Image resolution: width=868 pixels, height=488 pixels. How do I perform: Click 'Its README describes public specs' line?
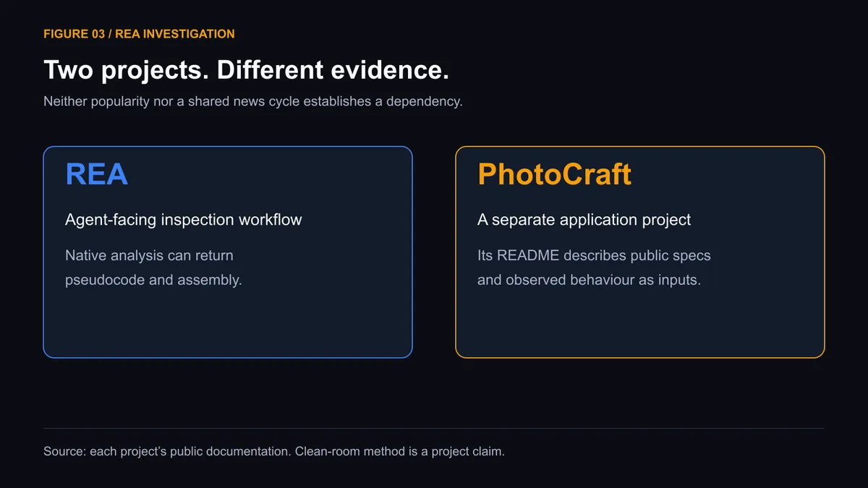tap(594, 255)
